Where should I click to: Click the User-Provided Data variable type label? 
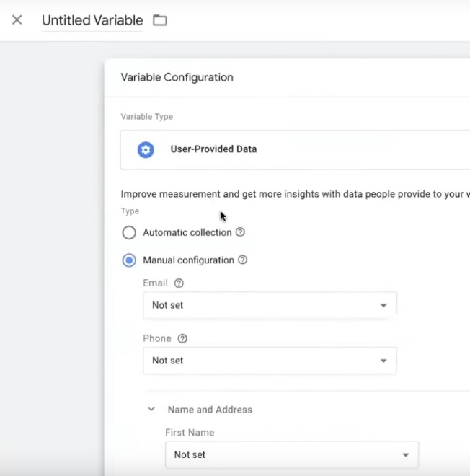(x=213, y=149)
